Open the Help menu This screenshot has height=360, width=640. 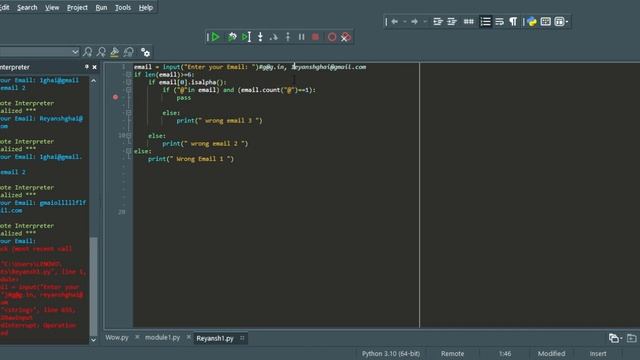tap(146, 7)
